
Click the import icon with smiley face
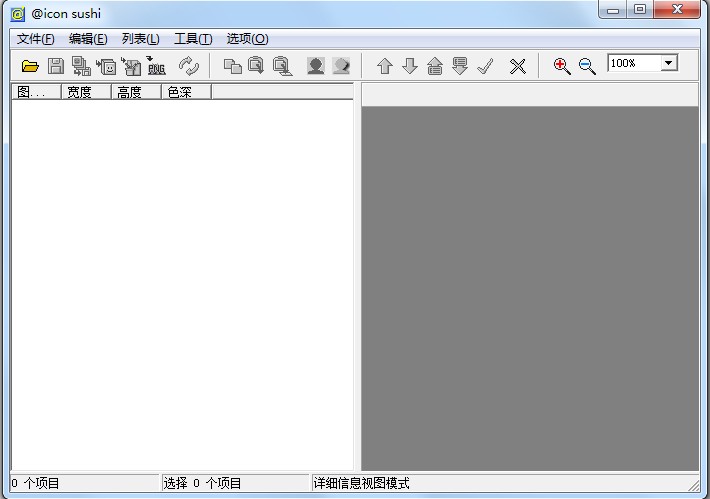[106, 67]
